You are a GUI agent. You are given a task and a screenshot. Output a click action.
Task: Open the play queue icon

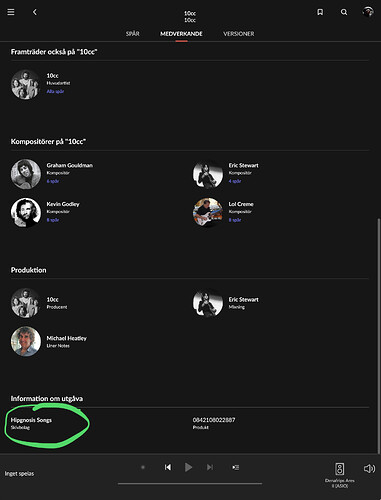coord(236,467)
